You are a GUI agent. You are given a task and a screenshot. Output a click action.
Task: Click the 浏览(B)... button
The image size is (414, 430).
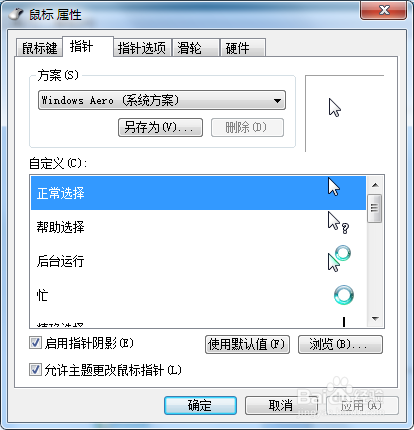click(340, 344)
